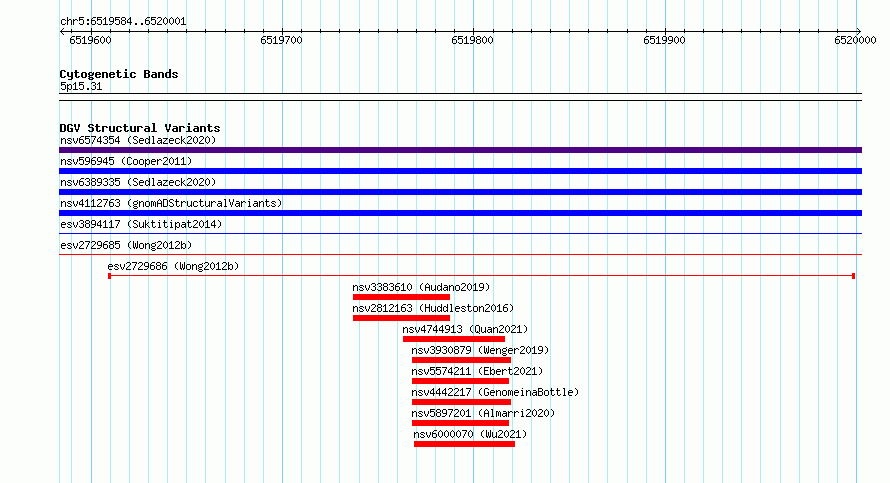Open nsv5897201 (Almarri2020) variant label
The height and width of the screenshot is (483, 890).
coord(483,413)
